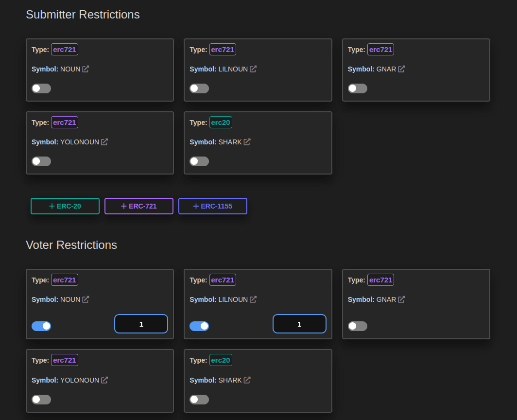Open GNAR external link icon in Submitter Restrictions
The height and width of the screenshot is (420, 517).
click(401, 69)
